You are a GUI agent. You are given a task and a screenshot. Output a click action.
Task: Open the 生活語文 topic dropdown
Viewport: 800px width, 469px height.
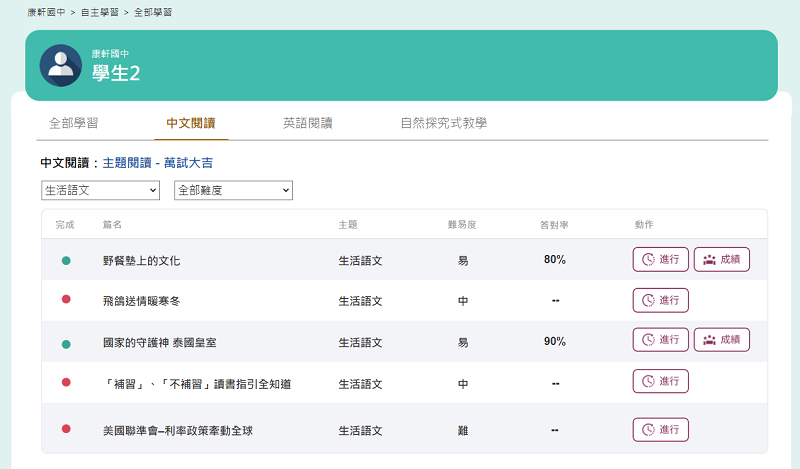click(x=100, y=190)
